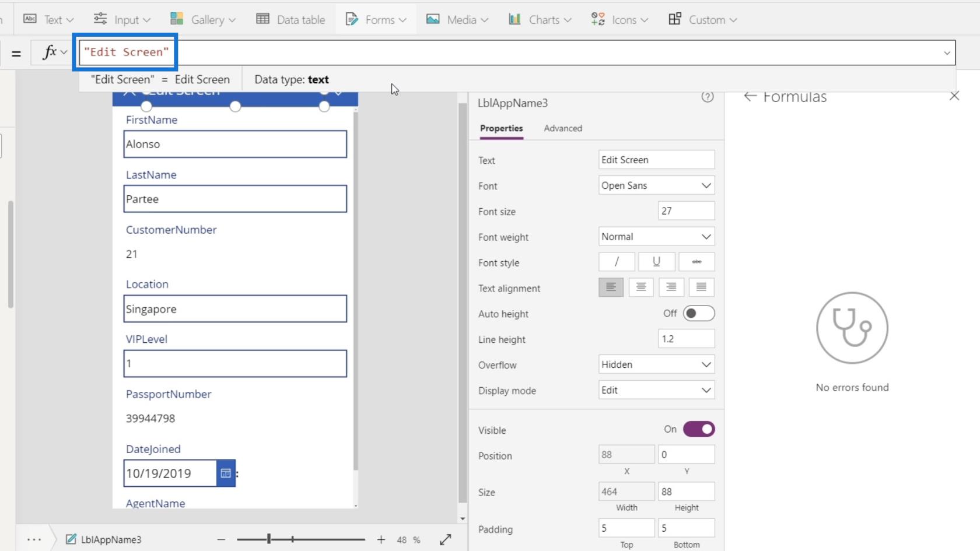Expand the formula bar chevron
Screen dimensions: 980x551
click(947, 53)
